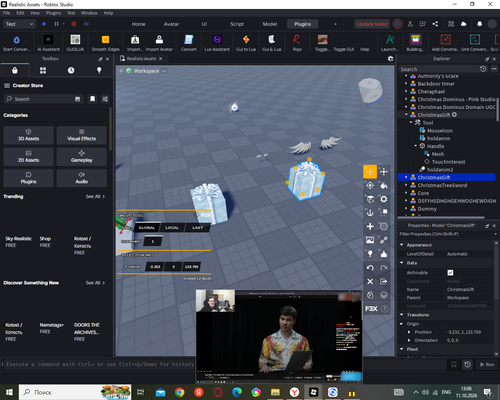The height and width of the screenshot is (400, 500).
Task: Select the F3X Move tool
Action: (x=370, y=172)
